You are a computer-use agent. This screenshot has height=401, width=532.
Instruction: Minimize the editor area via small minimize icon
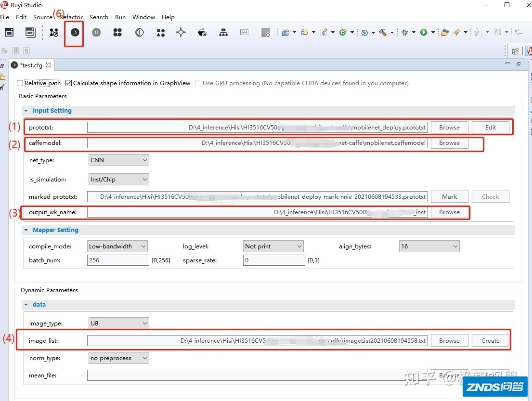tap(508, 63)
